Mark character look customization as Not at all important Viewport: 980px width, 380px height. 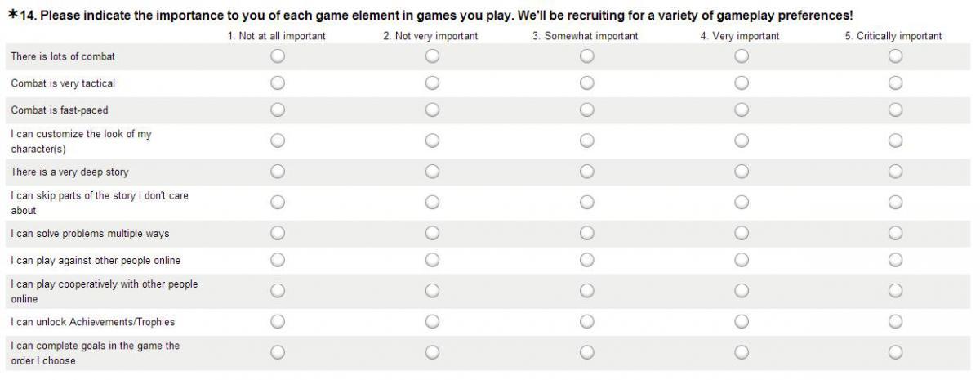[278, 141]
